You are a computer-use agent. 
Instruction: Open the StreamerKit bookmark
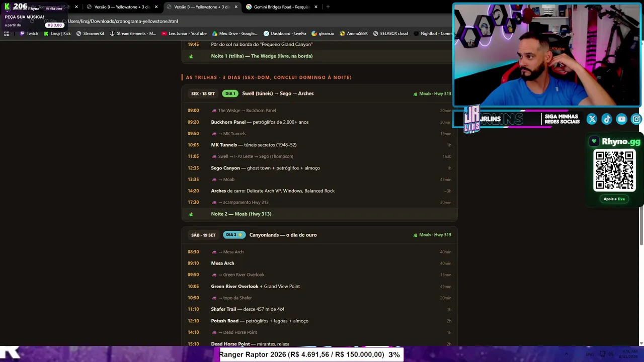coord(90,34)
